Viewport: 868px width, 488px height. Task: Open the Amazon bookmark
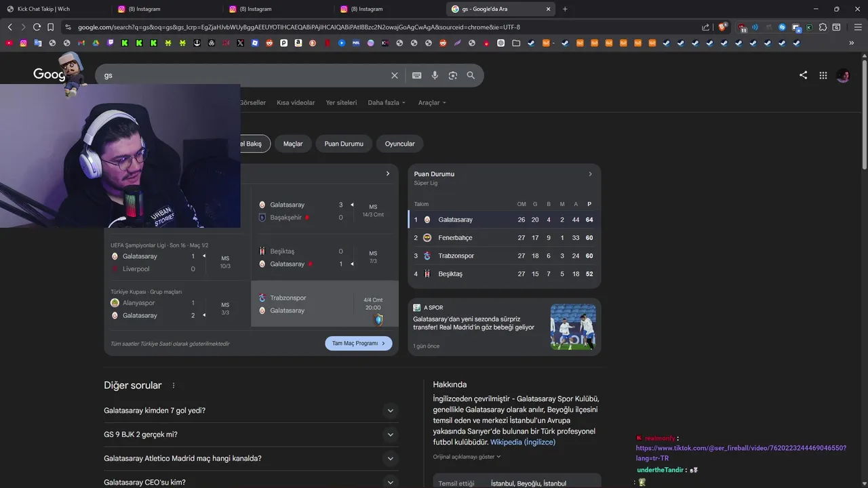298,43
